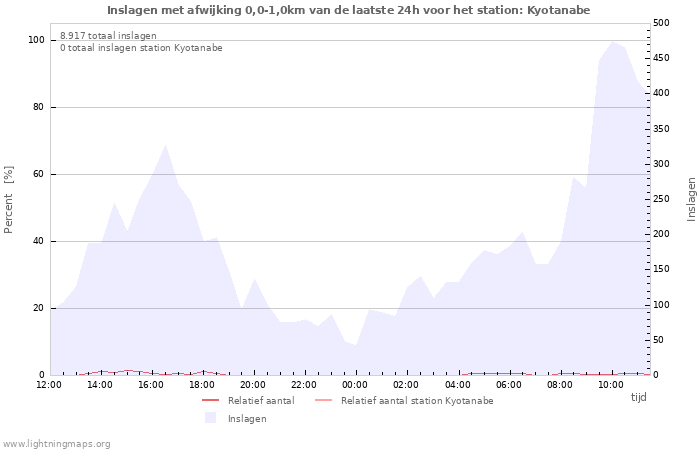700x450 pixels.
Task: Click the red line marker for Relatief aantal
Action: 210,400
